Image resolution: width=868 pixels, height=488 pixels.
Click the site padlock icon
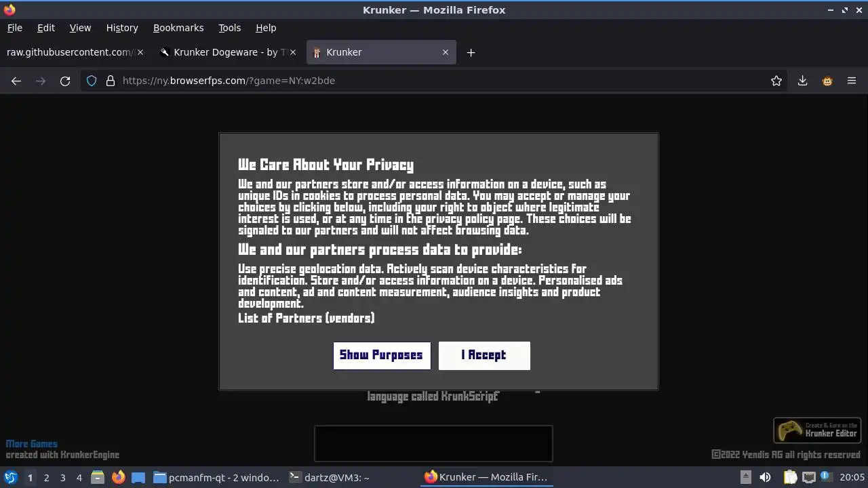(x=111, y=81)
